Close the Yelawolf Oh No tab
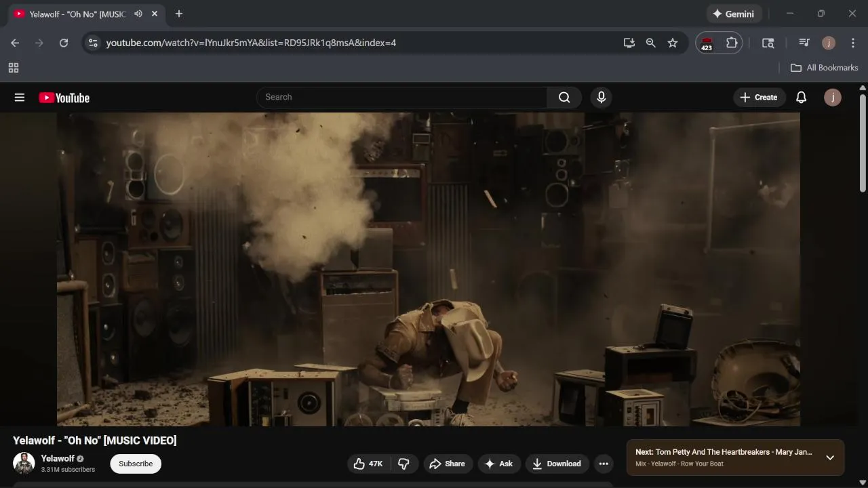 coord(155,14)
